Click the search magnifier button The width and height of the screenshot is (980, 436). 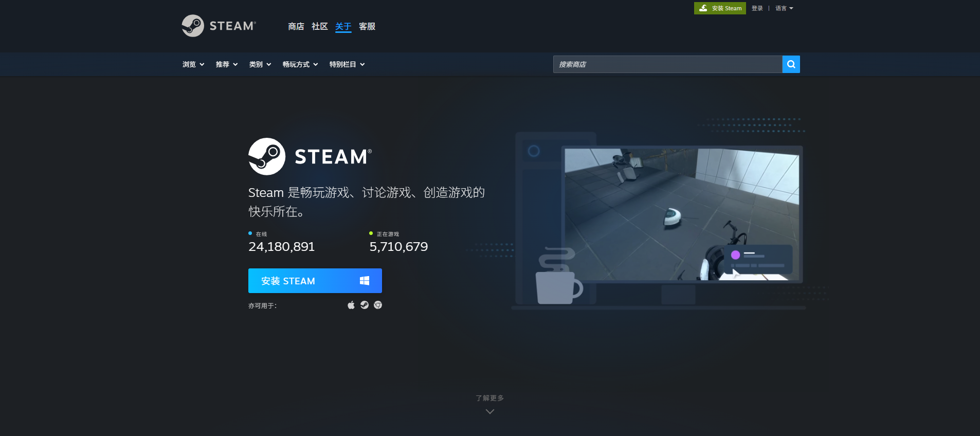click(791, 64)
